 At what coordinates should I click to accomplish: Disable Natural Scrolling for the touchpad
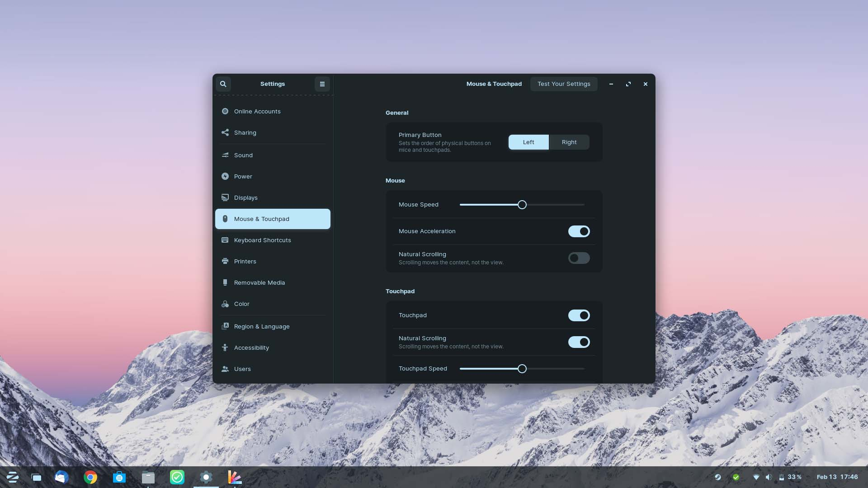(579, 342)
